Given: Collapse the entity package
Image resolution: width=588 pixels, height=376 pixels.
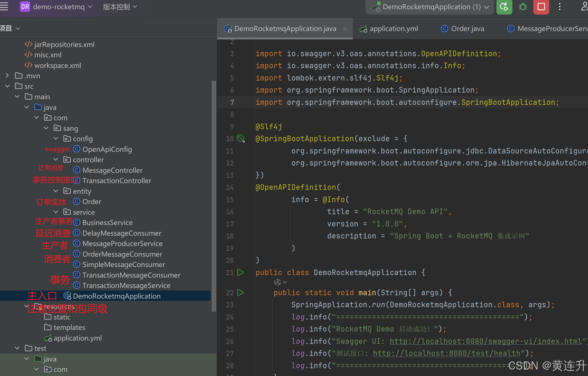Looking at the screenshot, I should [56, 191].
